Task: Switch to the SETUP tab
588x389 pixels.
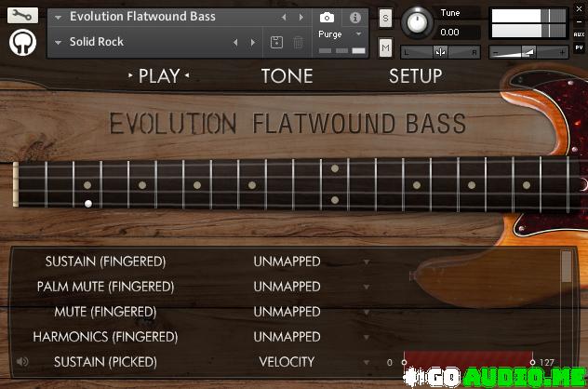Action: pyautogui.click(x=416, y=76)
